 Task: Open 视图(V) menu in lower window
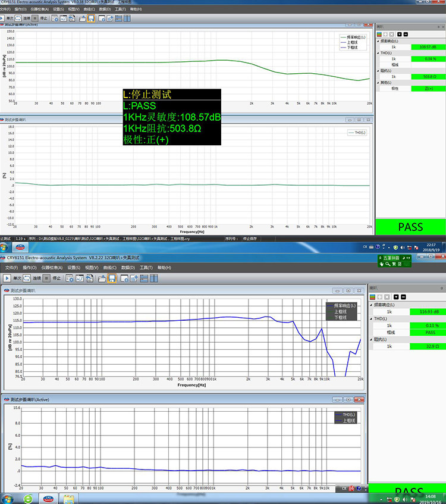pyautogui.click(x=92, y=267)
